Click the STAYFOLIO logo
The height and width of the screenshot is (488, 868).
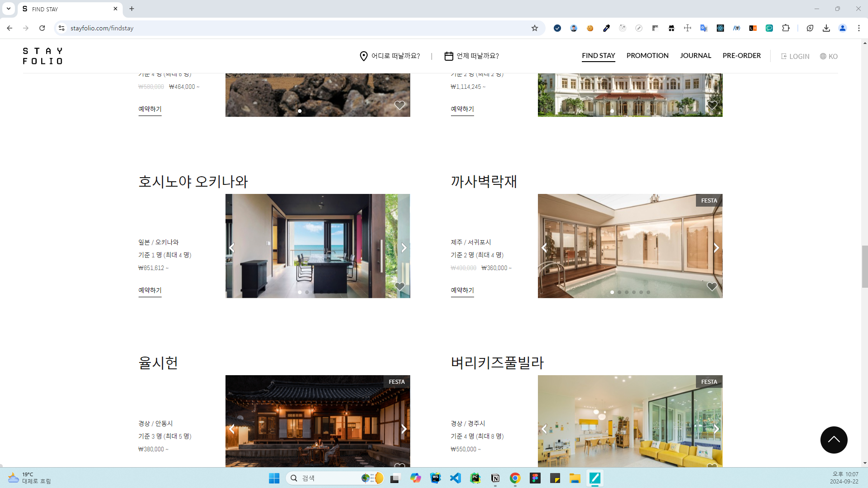[x=43, y=56]
